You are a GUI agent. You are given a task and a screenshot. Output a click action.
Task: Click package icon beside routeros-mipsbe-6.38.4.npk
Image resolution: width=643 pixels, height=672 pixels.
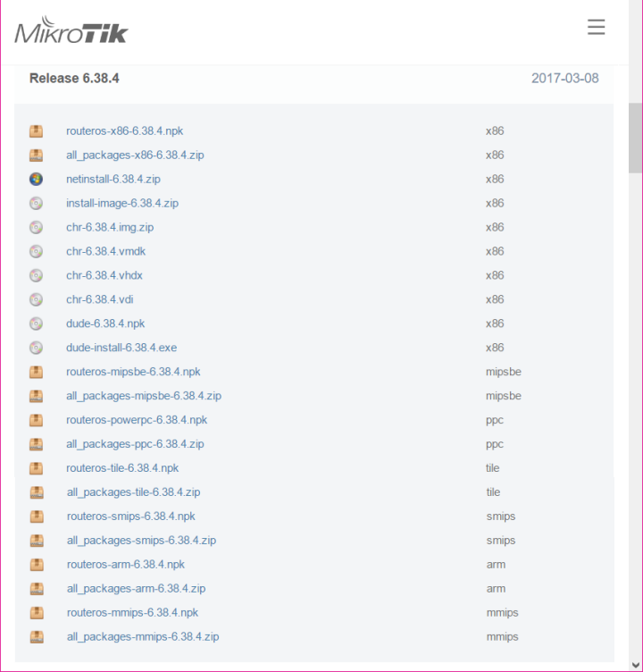coord(36,372)
